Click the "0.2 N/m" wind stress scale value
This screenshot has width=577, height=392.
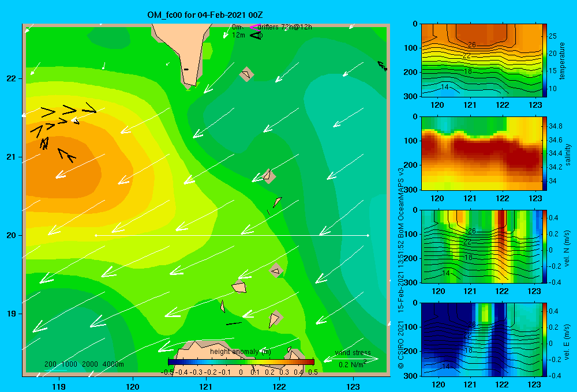tap(351, 365)
